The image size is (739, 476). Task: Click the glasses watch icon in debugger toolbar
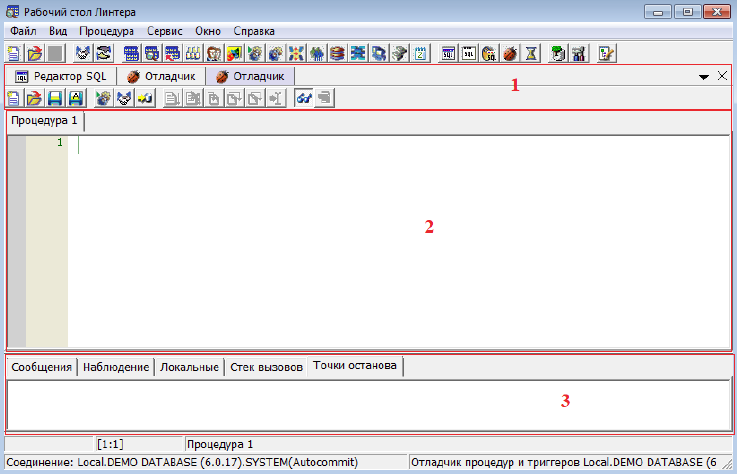click(302, 98)
